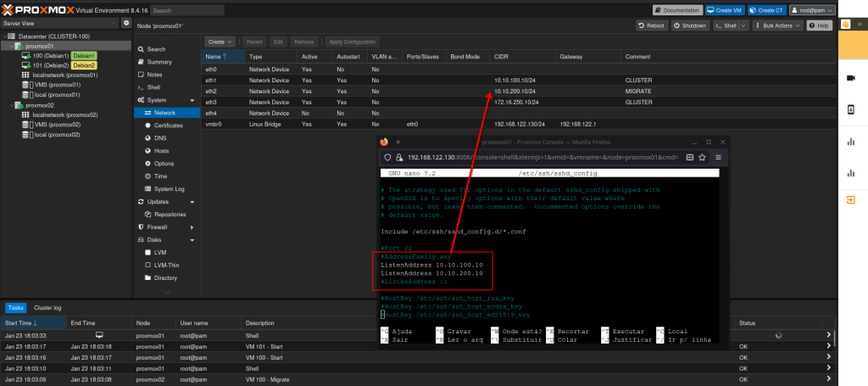Screen dimensions: 868x386
Task: Click the Shutdown power button
Action: pos(691,26)
